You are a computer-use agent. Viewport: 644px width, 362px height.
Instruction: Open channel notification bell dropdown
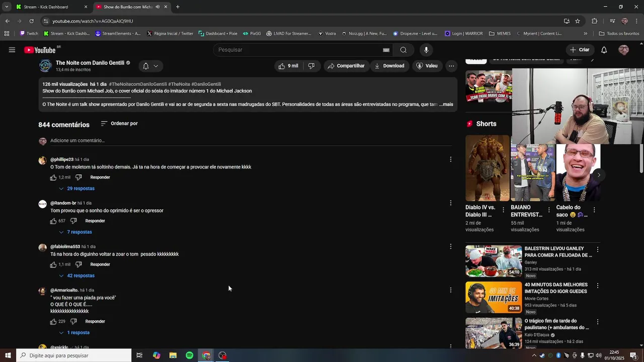(x=150, y=66)
